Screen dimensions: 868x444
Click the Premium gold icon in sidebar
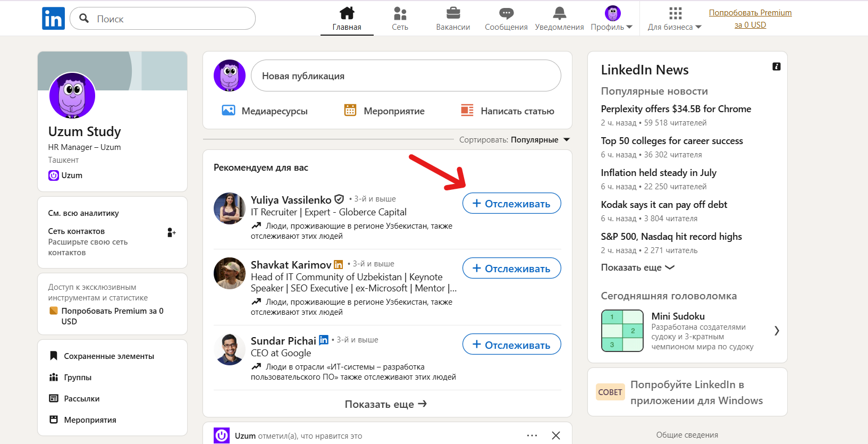(53, 311)
